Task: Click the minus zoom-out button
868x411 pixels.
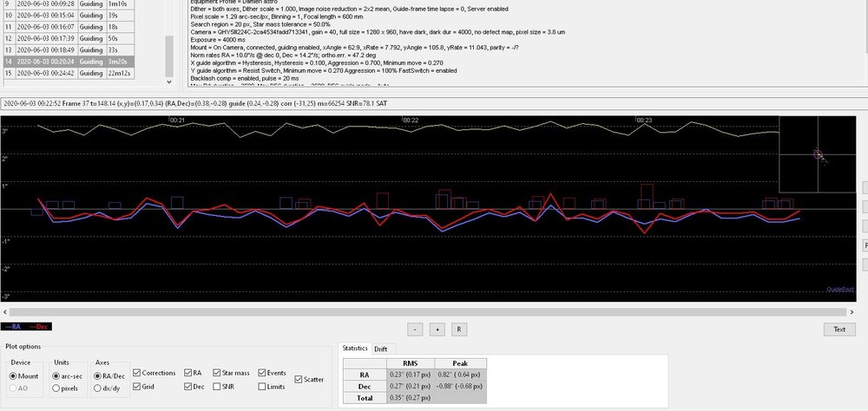Action: pyautogui.click(x=415, y=329)
